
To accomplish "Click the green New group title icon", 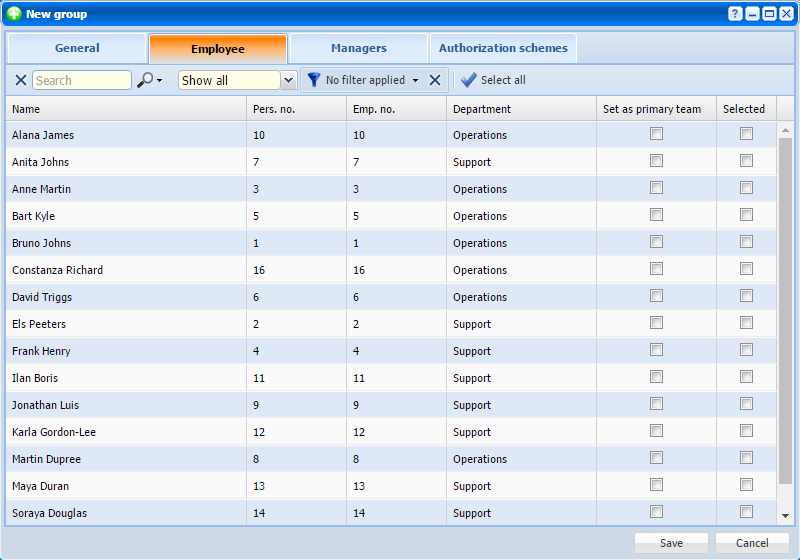I will [x=14, y=14].
